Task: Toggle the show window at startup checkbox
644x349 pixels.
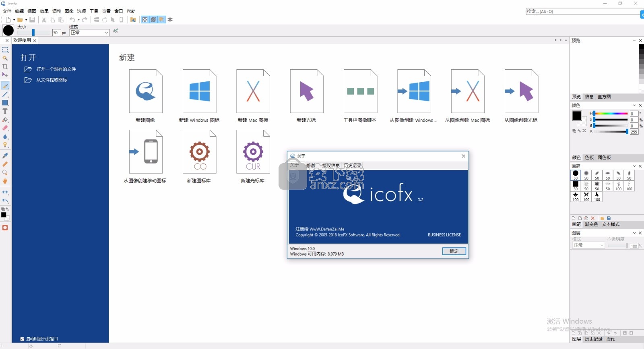Action: (22, 339)
